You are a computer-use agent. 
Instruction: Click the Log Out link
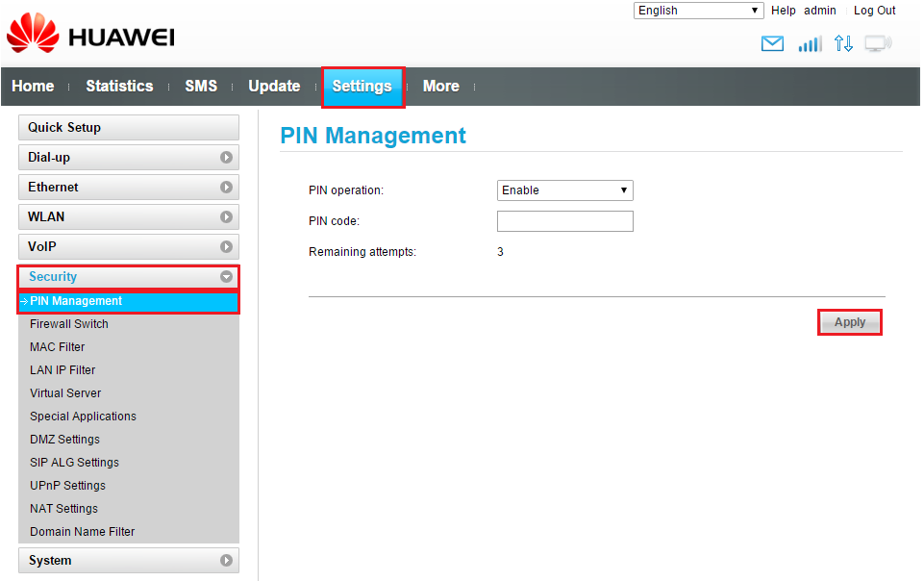coord(875,11)
